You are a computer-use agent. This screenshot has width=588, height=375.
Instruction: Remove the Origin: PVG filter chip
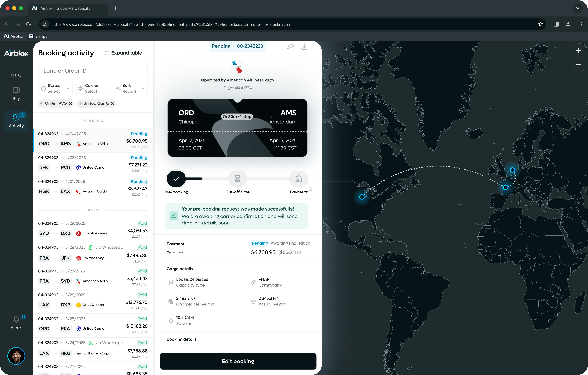pyautogui.click(x=70, y=104)
